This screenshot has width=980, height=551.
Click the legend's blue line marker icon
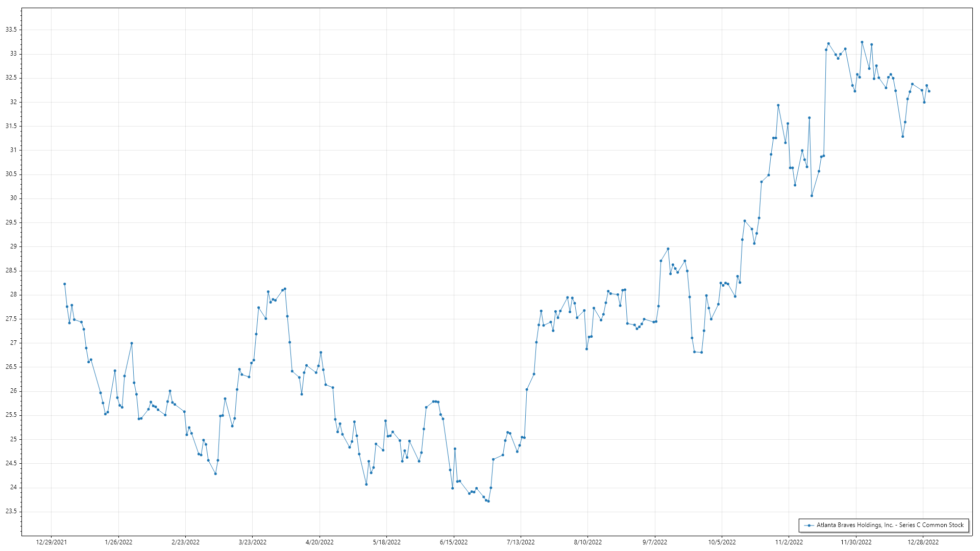809,525
